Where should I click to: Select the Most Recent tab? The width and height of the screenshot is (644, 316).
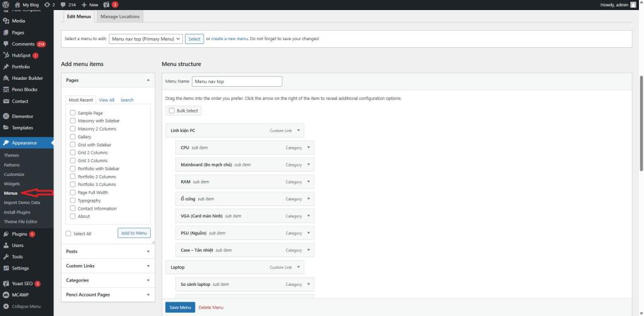(80, 100)
